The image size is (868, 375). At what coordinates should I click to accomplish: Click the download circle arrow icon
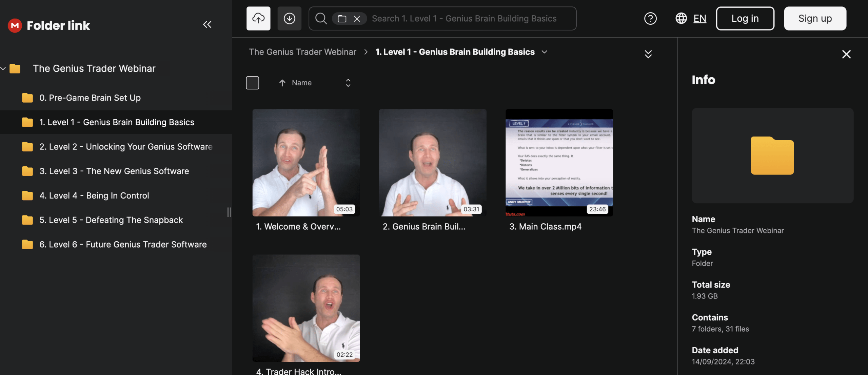click(289, 18)
